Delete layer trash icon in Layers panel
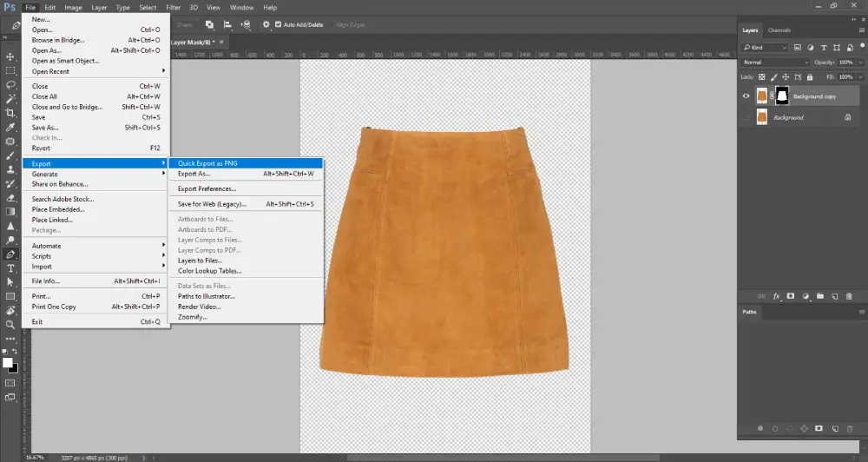Viewport: 868px width, 462px height. (849, 296)
